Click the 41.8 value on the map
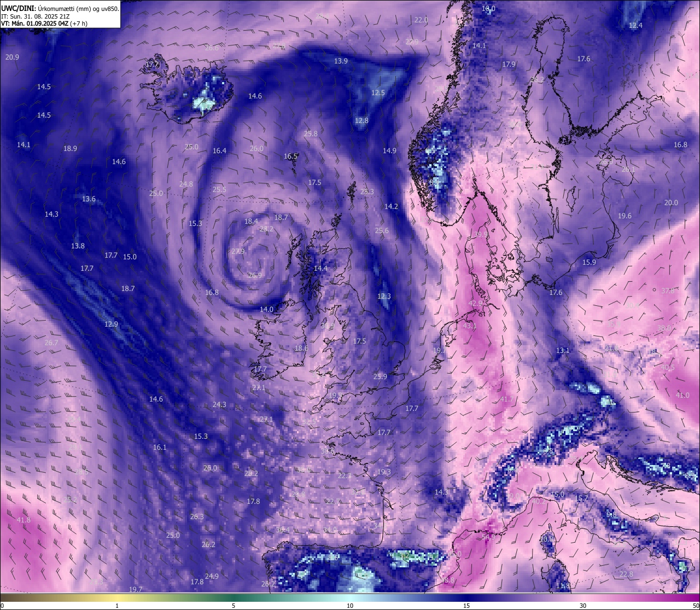 (x=24, y=520)
